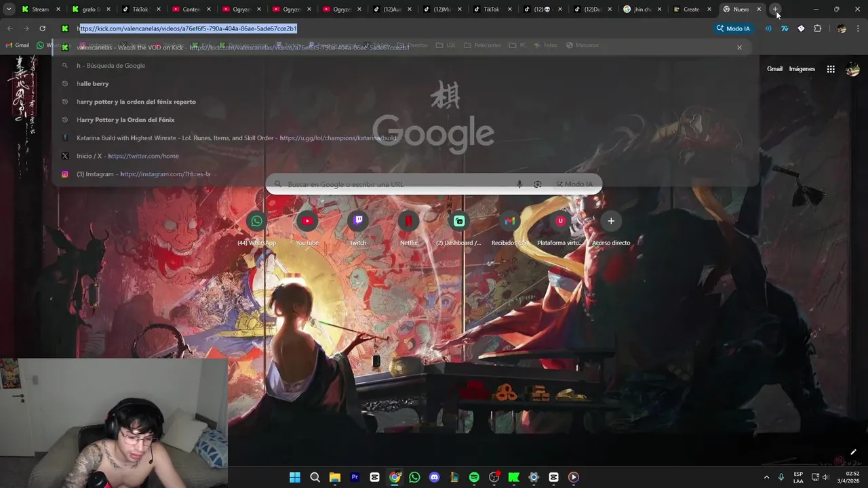Select the 'halle berry' suggestion

(x=406, y=83)
